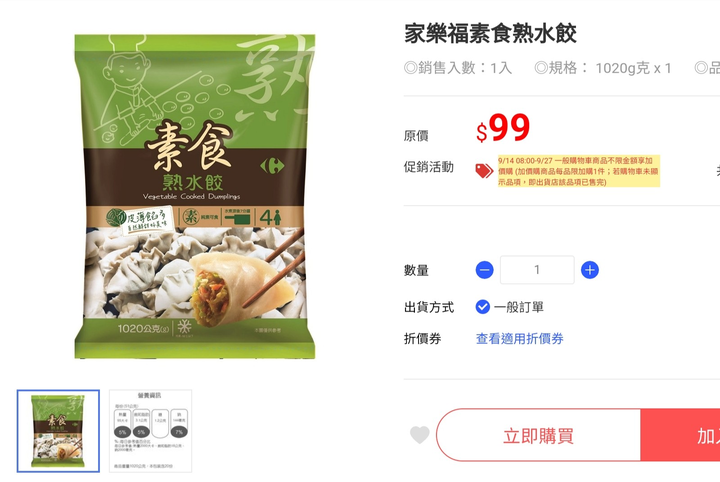Click the product title 家樂福素食熟水餃
The width and height of the screenshot is (720, 482).
[x=490, y=34]
